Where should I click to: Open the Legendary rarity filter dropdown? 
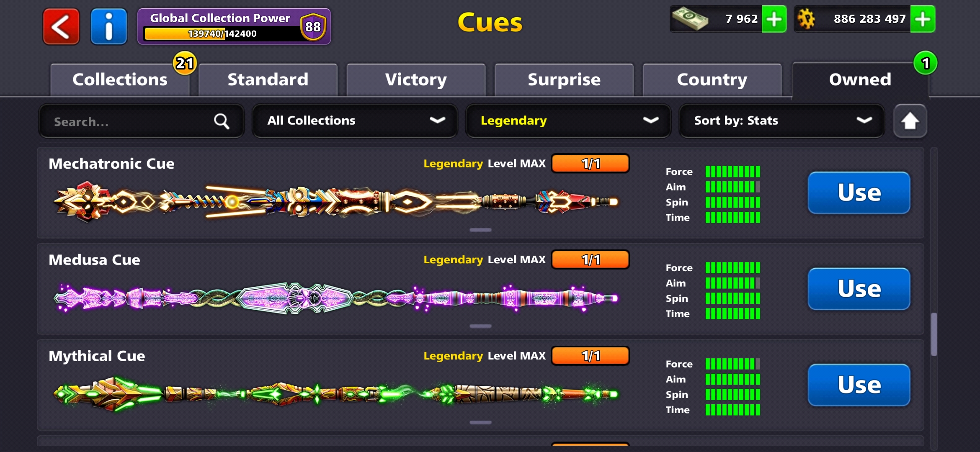click(568, 121)
